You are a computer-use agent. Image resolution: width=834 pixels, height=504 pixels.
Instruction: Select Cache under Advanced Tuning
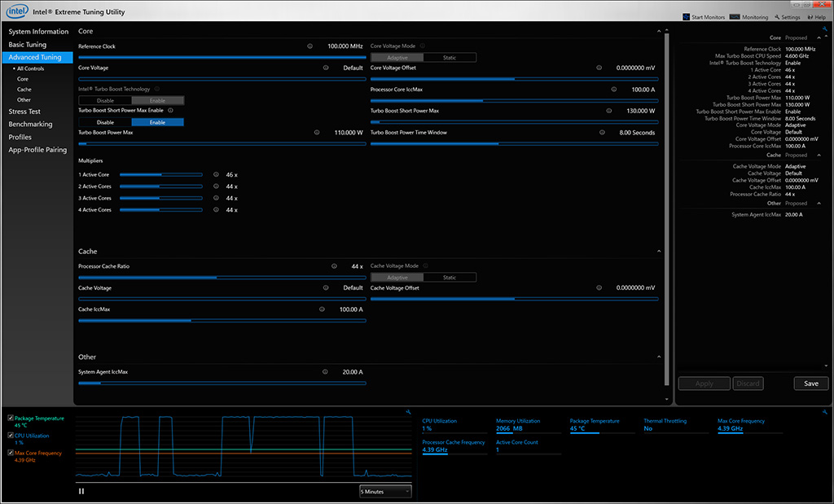[24, 90]
